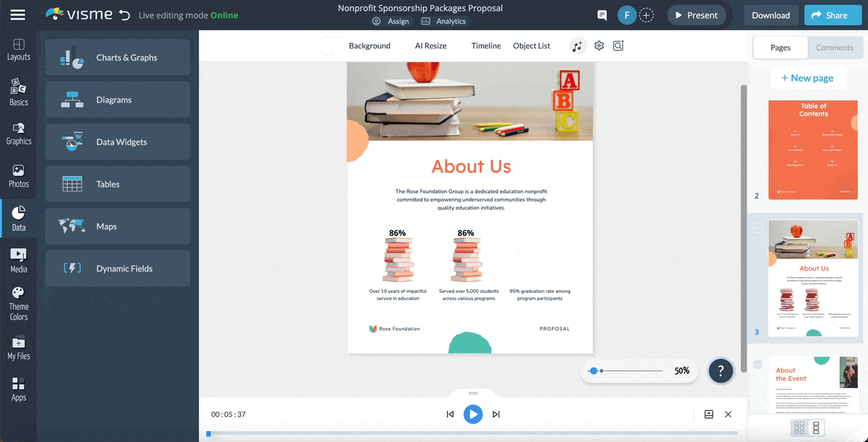Insert a table via the Tables option
The height and width of the screenshot is (442, 868).
tap(117, 184)
